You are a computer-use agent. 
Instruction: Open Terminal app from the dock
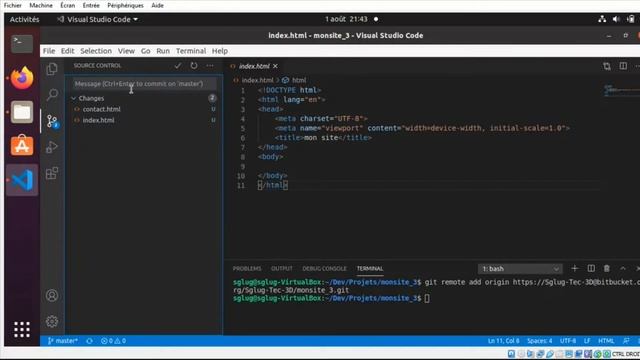22,43
